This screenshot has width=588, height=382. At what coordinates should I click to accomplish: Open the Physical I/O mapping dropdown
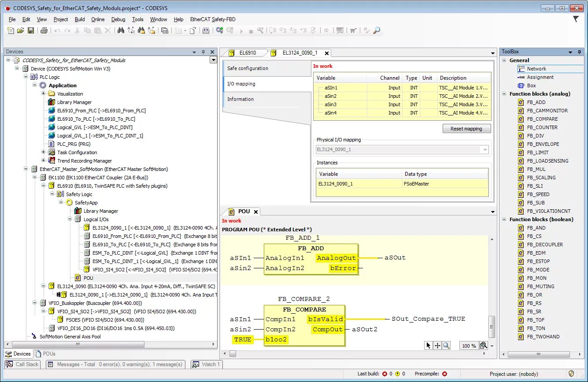pos(485,150)
